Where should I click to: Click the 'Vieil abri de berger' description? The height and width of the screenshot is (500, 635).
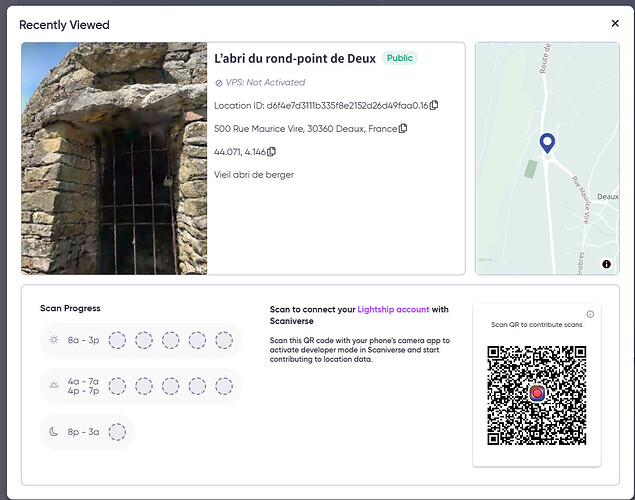coord(254,175)
